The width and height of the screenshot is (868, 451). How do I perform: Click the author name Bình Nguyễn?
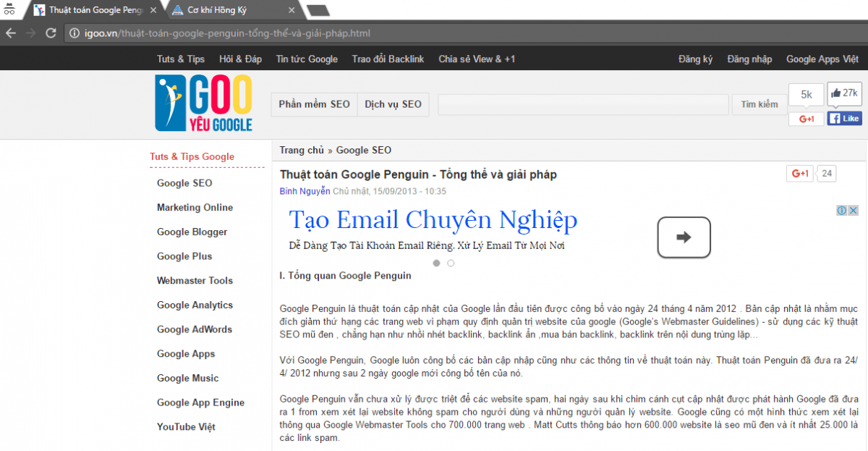coord(305,191)
